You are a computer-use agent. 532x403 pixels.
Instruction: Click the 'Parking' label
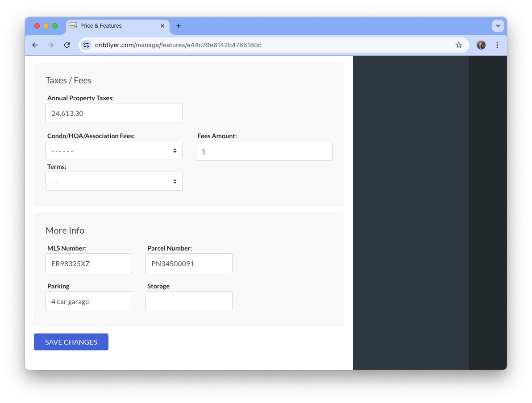click(58, 286)
